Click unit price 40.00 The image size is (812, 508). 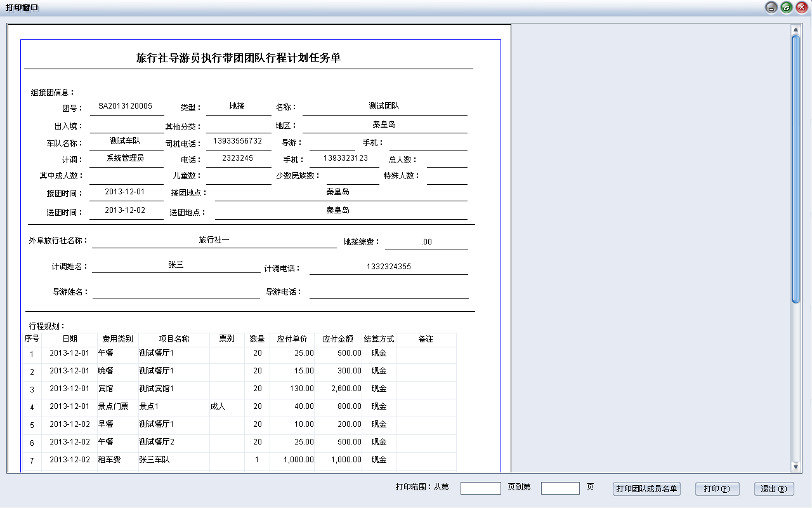click(x=304, y=406)
